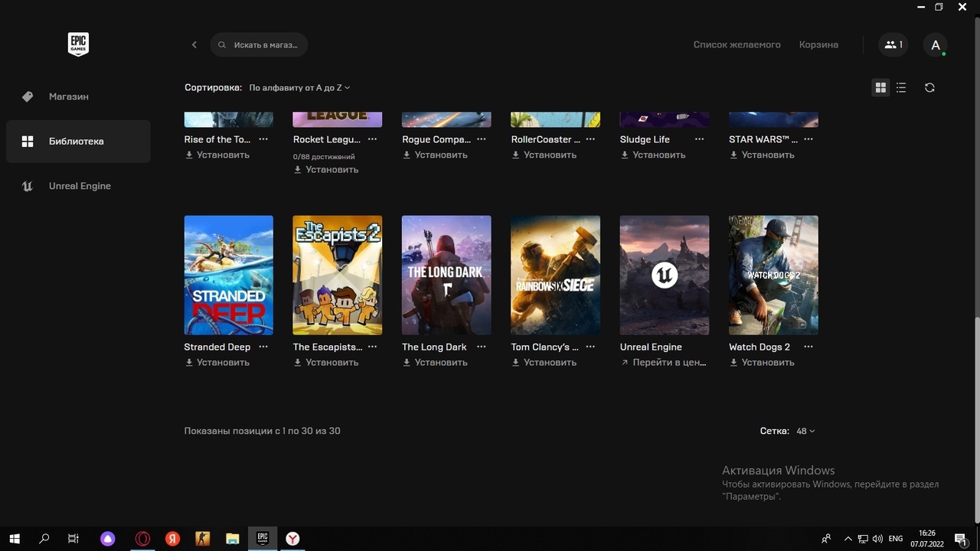Switch to list view
Viewport: 980px width, 551px height.
(901, 88)
